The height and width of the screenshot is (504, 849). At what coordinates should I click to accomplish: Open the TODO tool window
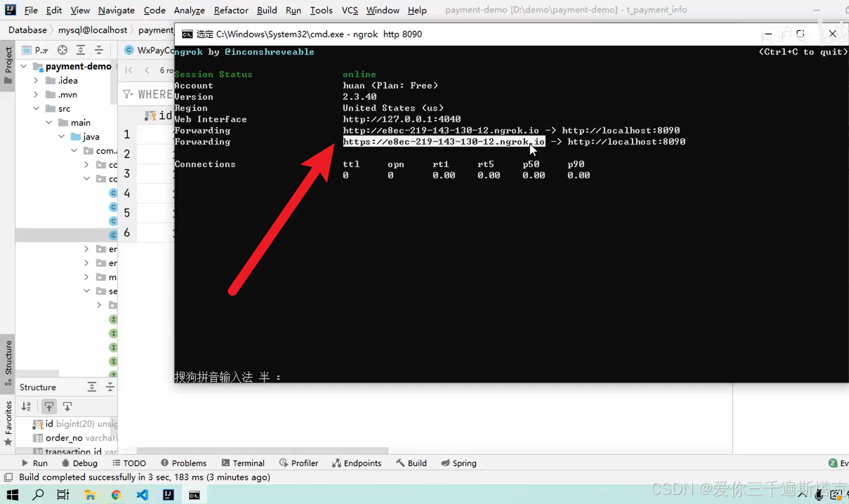129,463
